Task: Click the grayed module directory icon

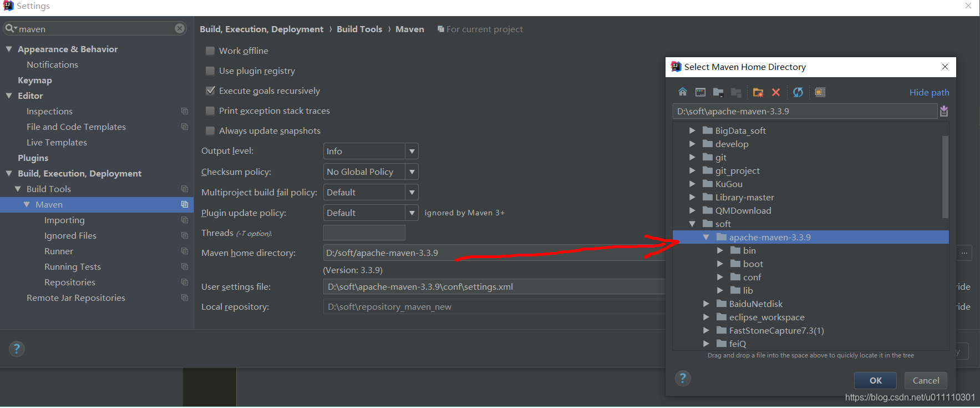Action: (x=736, y=92)
